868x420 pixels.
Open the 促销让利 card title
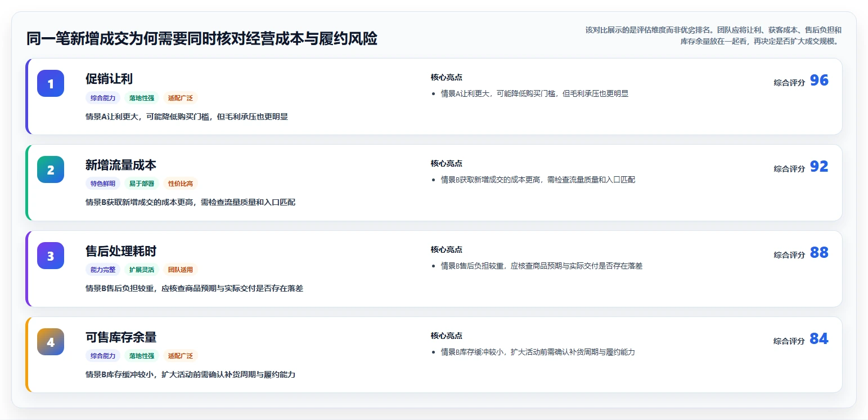pyautogui.click(x=109, y=79)
